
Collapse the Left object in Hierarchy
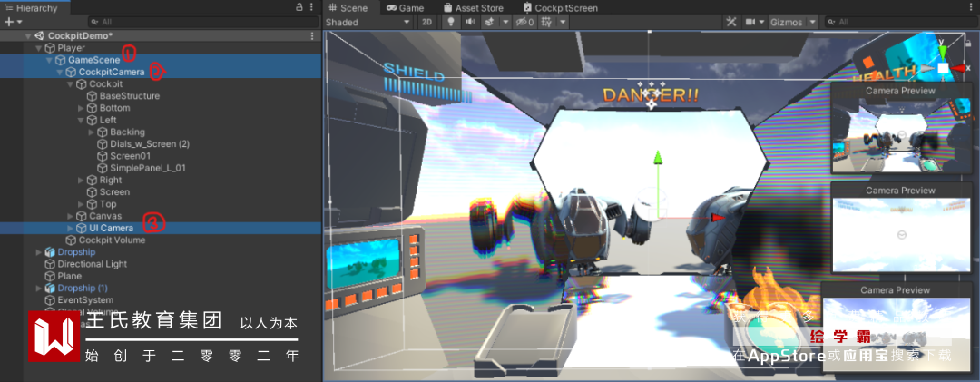[81, 120]
